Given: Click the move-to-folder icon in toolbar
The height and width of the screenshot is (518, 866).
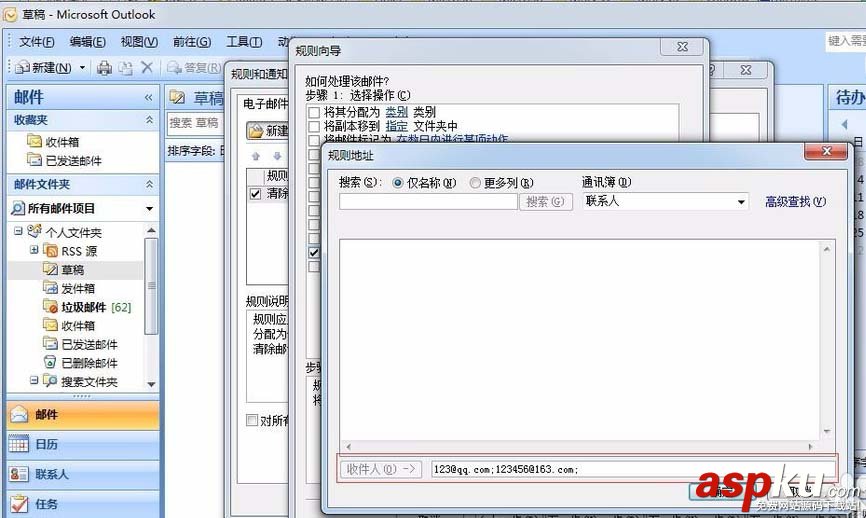Looking at the screenshot, I should (x=125, y=68).
